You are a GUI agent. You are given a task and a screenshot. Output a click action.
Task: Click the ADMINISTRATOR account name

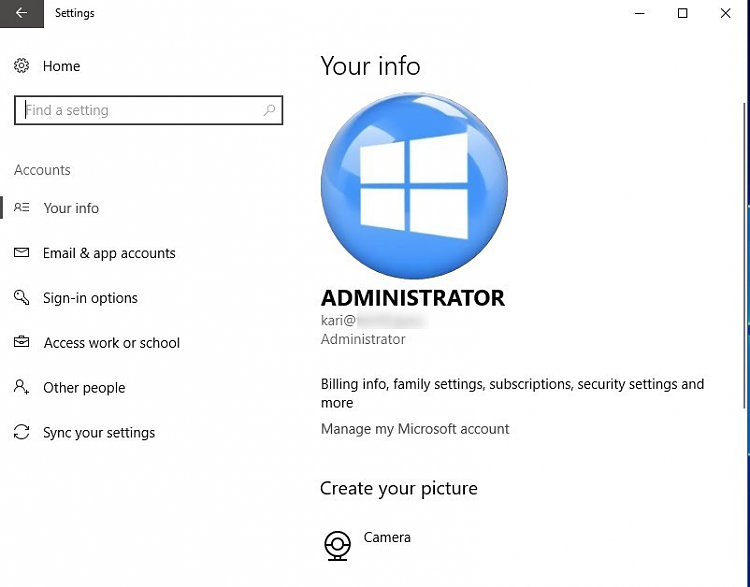[x=412, y=298]
